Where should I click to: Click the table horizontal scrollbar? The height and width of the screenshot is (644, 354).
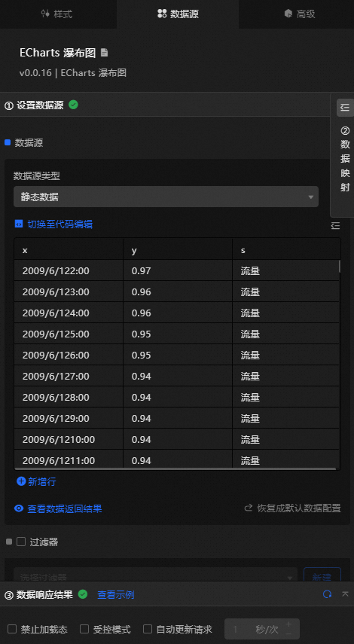(177, 469)
